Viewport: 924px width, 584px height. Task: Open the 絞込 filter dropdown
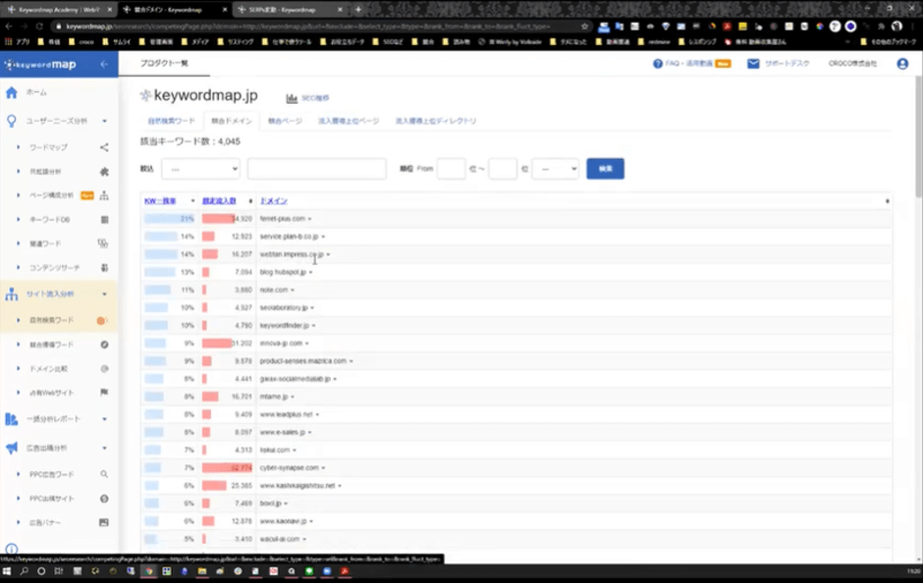click(x=200, y=169)
